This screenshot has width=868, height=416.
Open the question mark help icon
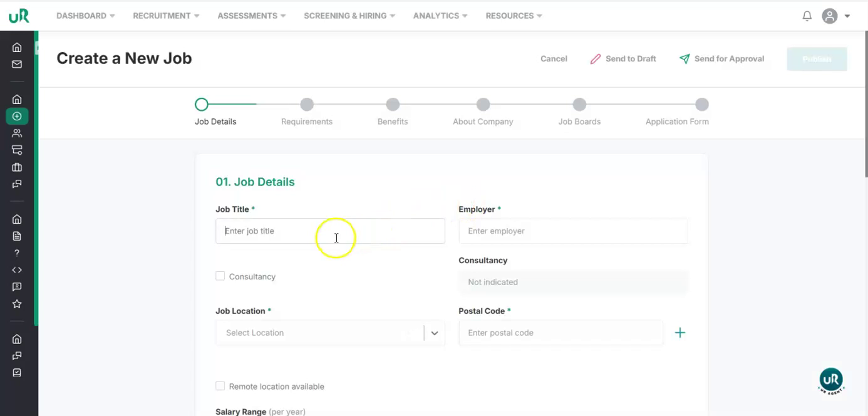pyautogui.click(x=17, y=253)
